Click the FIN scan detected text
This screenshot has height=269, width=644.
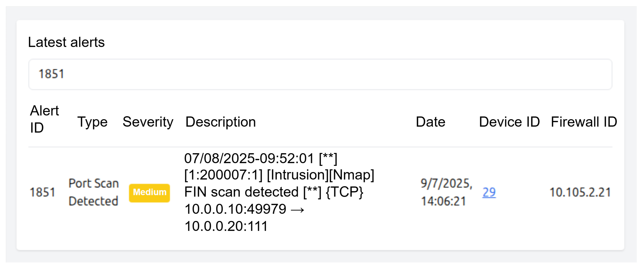(241, 192)
